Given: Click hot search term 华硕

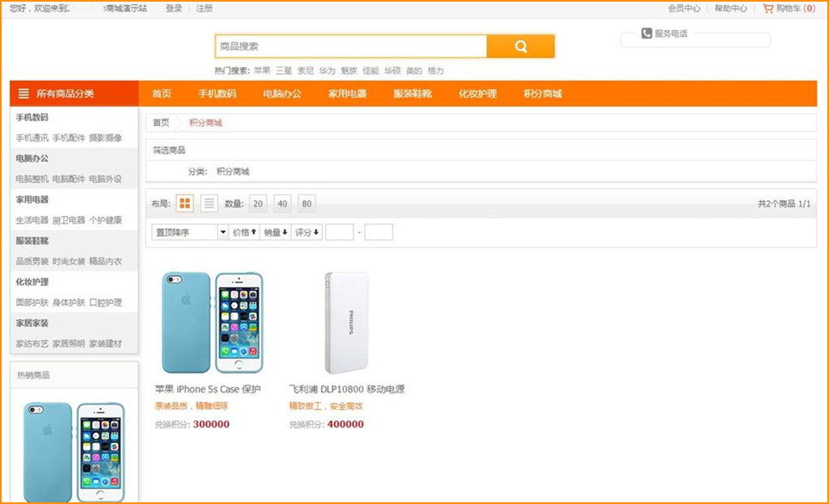Looking at the screenshot, I should click(393, 71).
